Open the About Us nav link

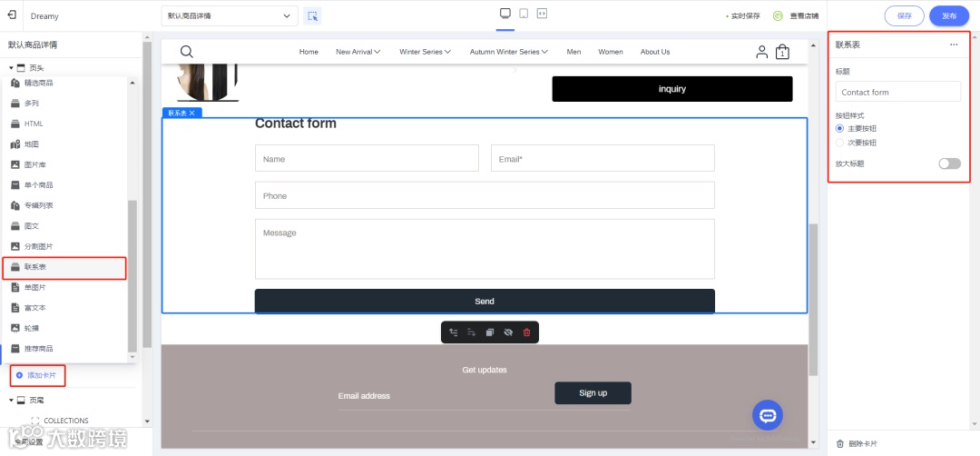pyautogui.click(x=655, y=52)
